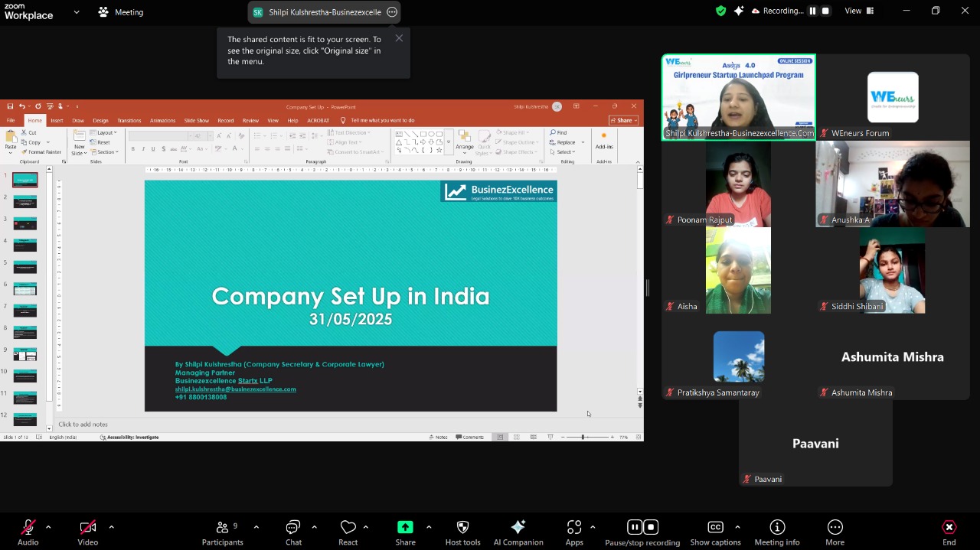Expand share options arrow beside Share

428,527
